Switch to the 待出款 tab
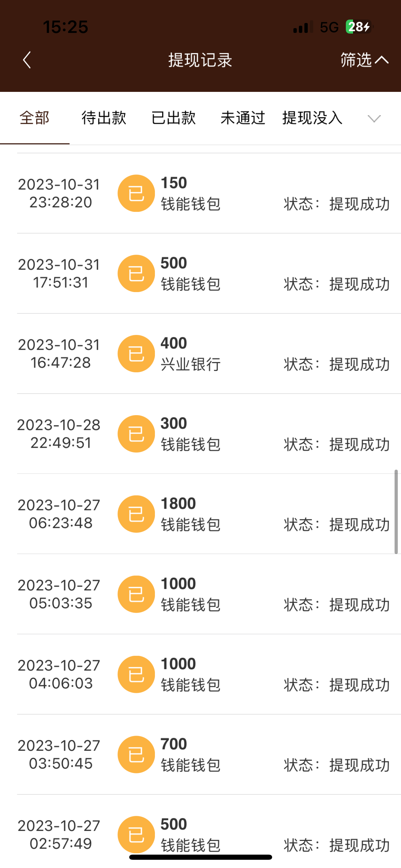401x868 pixels. pos(104,118)
